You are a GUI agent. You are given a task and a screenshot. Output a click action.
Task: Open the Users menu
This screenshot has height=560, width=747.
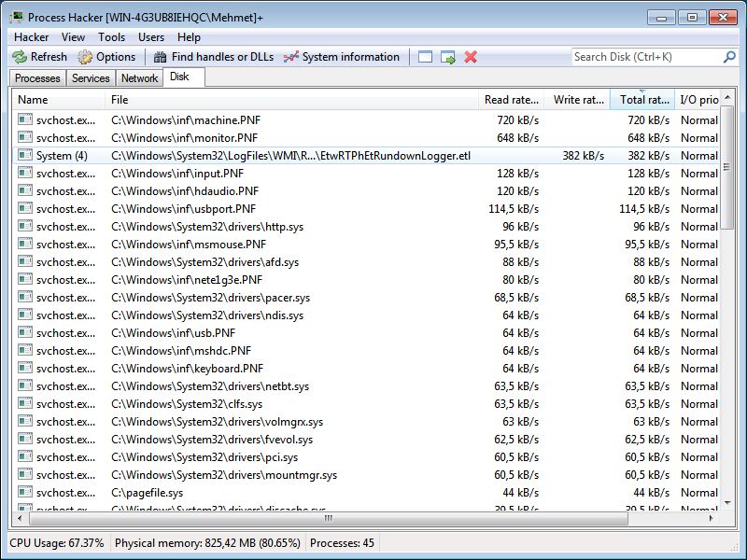click(x=151, y=37)
